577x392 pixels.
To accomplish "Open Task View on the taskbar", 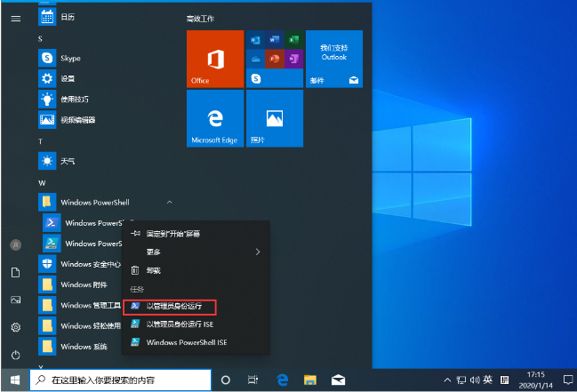I will [252, 380].
